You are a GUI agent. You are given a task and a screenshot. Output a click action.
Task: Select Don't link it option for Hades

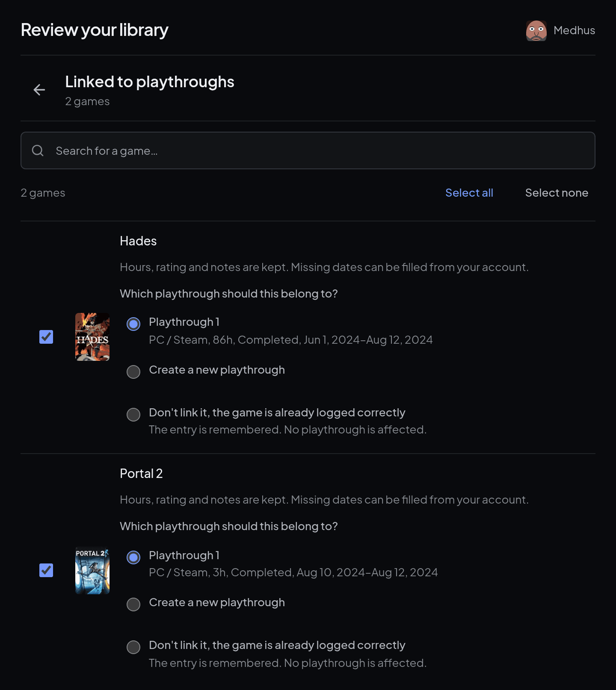(x=133, y=415)
